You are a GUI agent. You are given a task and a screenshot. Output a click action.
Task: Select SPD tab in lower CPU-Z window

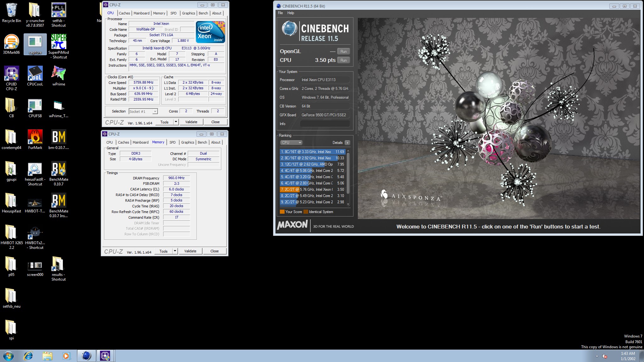pos(173,142)
